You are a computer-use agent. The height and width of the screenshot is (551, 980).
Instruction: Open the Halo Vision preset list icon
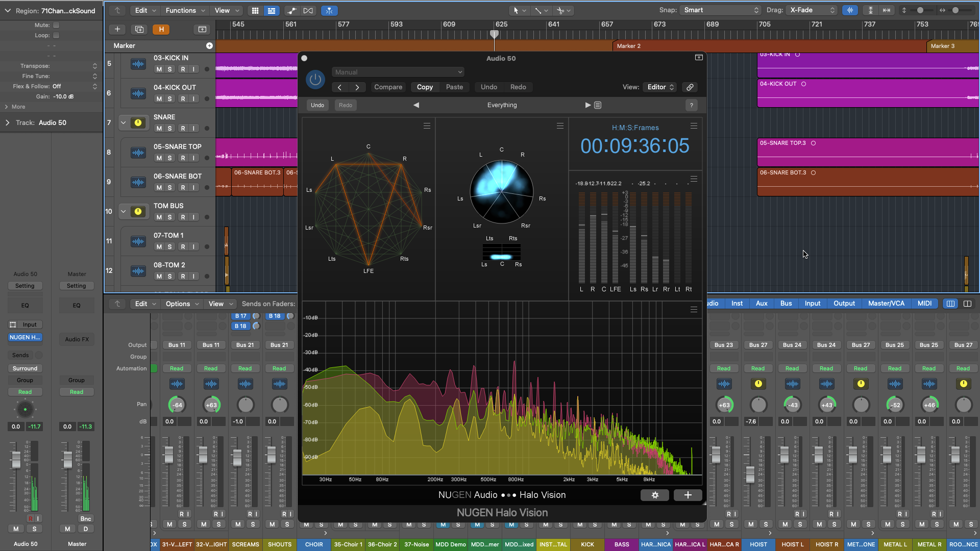(598, 105)
